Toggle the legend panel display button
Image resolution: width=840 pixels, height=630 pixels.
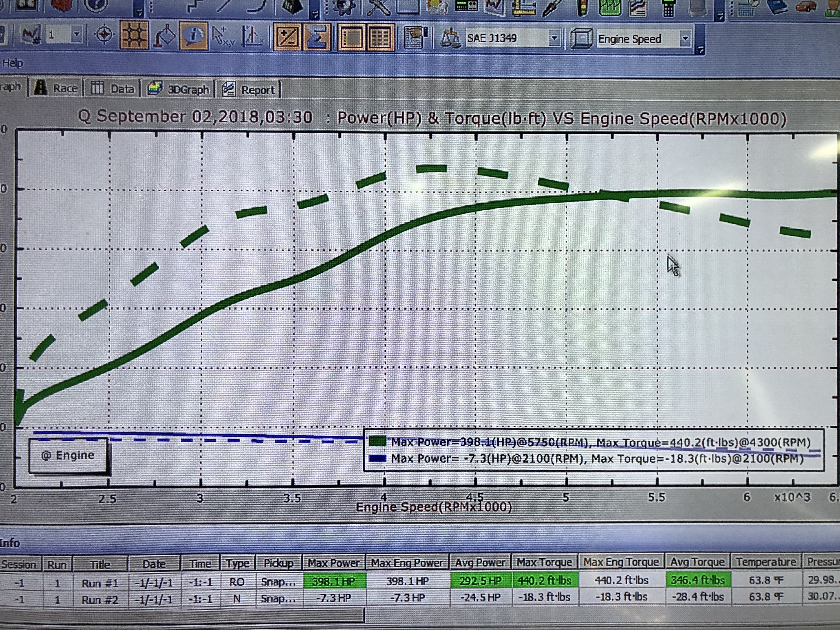click(x=351, y=37)
